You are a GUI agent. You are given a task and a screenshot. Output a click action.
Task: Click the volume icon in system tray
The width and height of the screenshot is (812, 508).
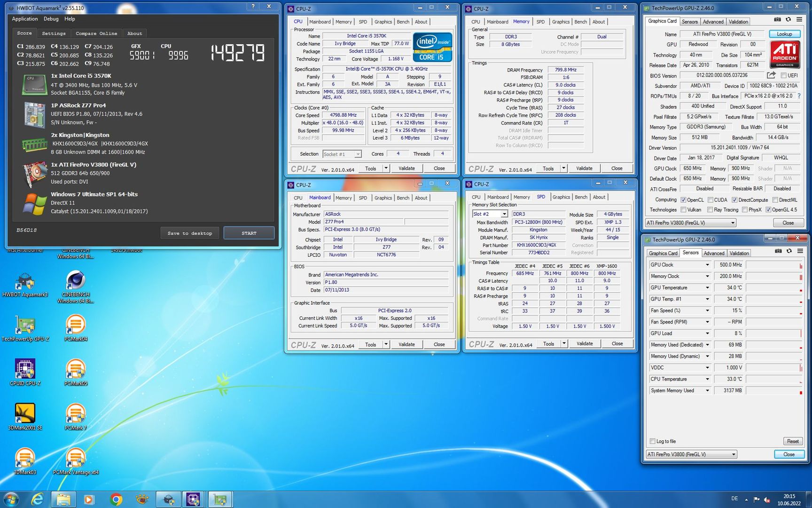(x=767, y=500)
